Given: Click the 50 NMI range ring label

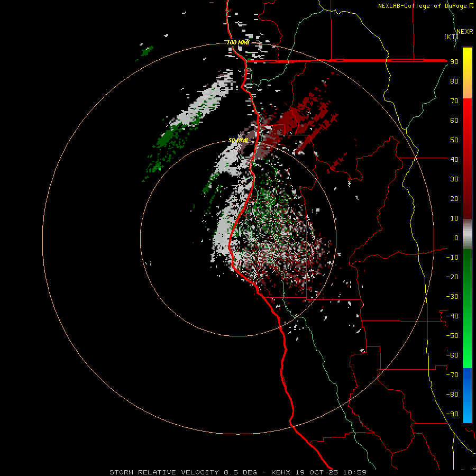Looking at the screenshot, I should pyautogui.click(x=239, y=140).
